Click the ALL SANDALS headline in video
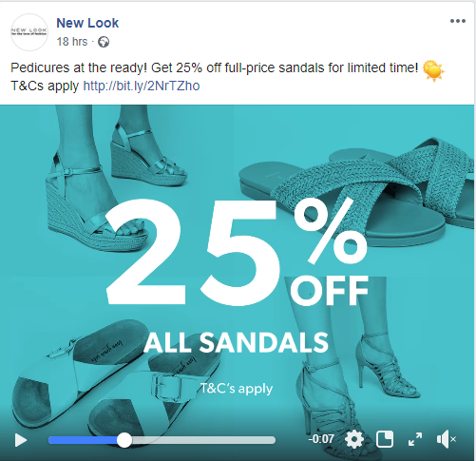Image resolution: width=476 pixels, height=461 pixels. (237, 342)
